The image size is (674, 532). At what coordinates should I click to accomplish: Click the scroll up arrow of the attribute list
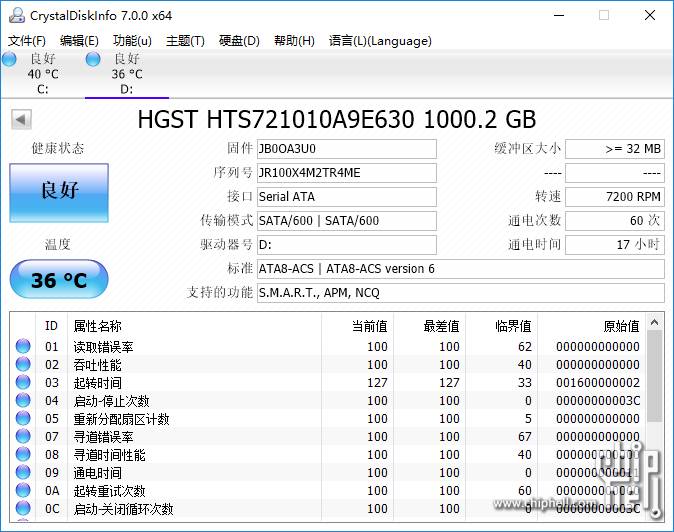[655, 322]
